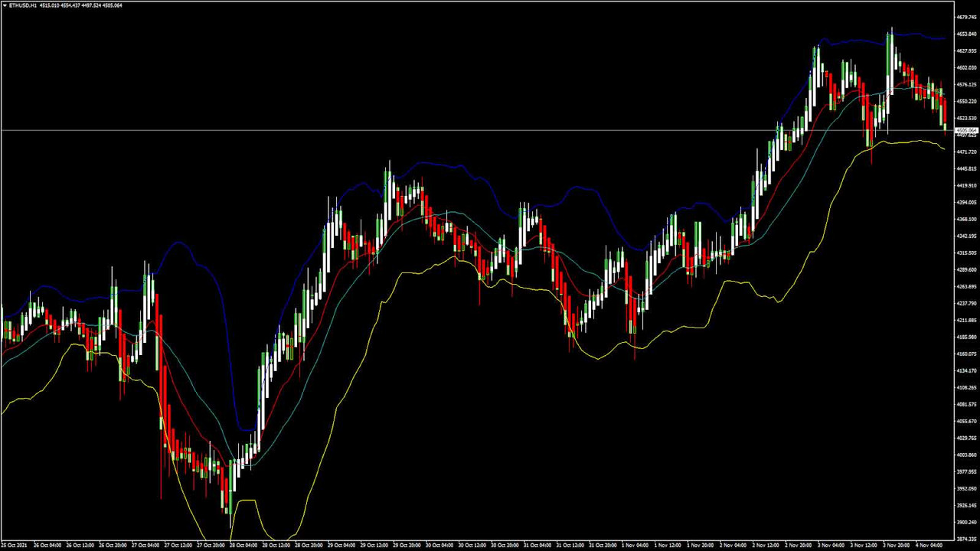
Task: Click the 29 Oct 04:00 time label
Action: pos(341,546)
